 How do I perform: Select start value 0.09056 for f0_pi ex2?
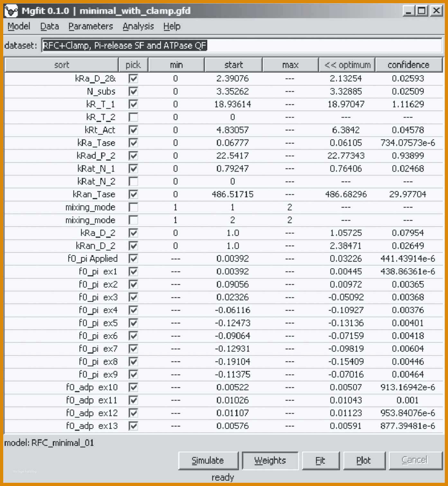tap(233, 285)
